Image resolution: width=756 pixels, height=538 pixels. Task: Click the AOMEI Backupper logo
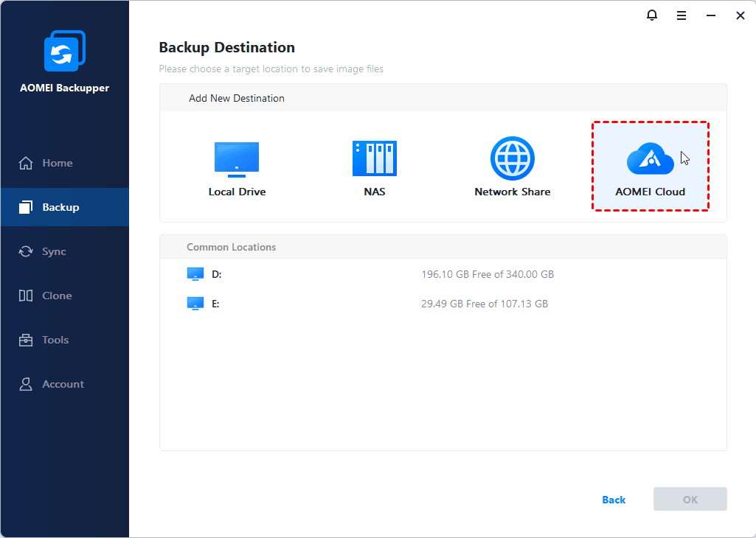65,52
